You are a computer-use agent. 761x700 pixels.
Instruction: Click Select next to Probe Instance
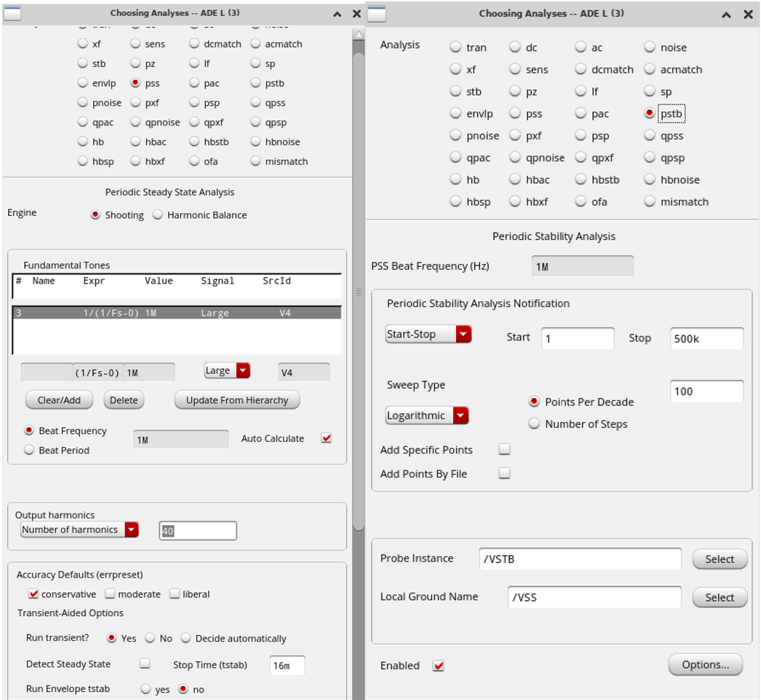point(719,559)
